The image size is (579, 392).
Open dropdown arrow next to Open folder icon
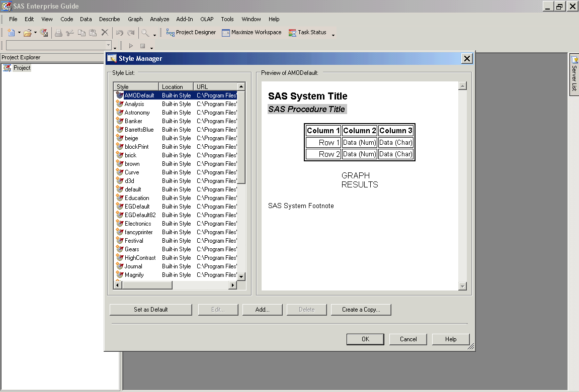[x=35, y=33]
